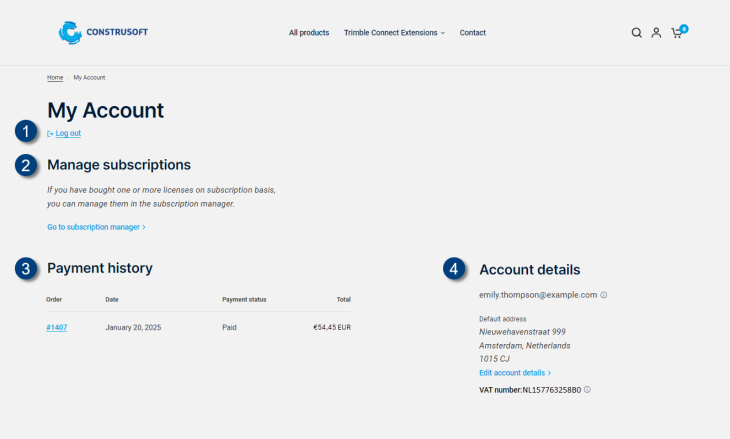Click the log out arrow icon
The height and width of the screenshot is (439, 730).
(50, 134)
